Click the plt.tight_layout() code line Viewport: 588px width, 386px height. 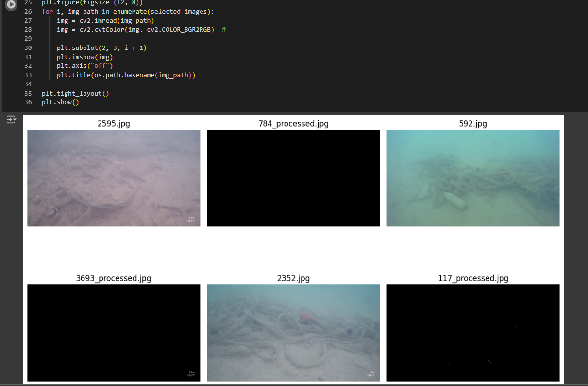point(75,93)
